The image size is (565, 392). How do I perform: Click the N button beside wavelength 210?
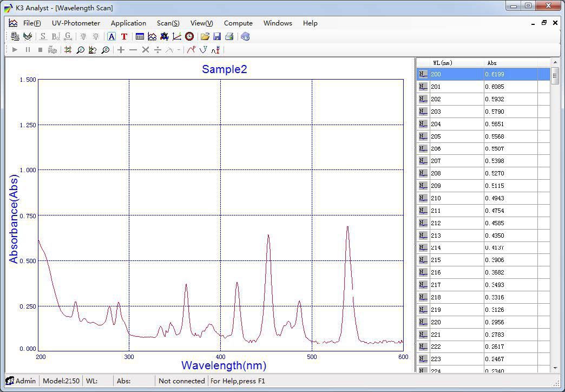(423, 198)
